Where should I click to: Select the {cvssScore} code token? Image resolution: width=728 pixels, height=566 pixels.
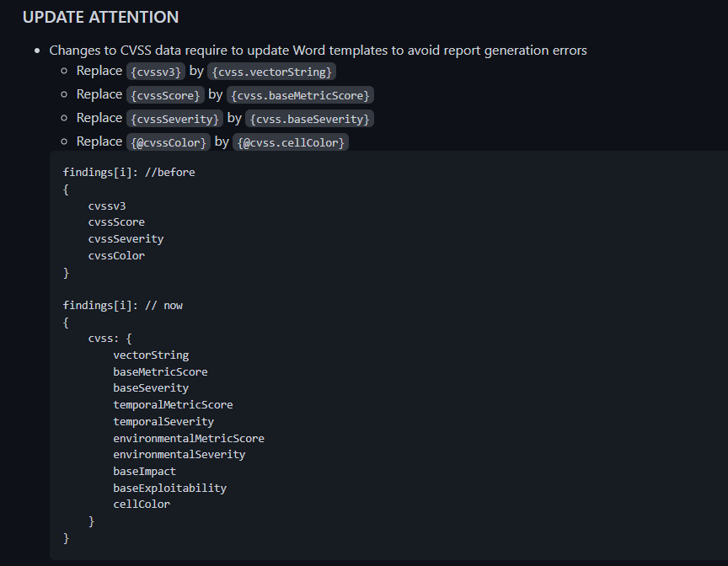(165, 95)
